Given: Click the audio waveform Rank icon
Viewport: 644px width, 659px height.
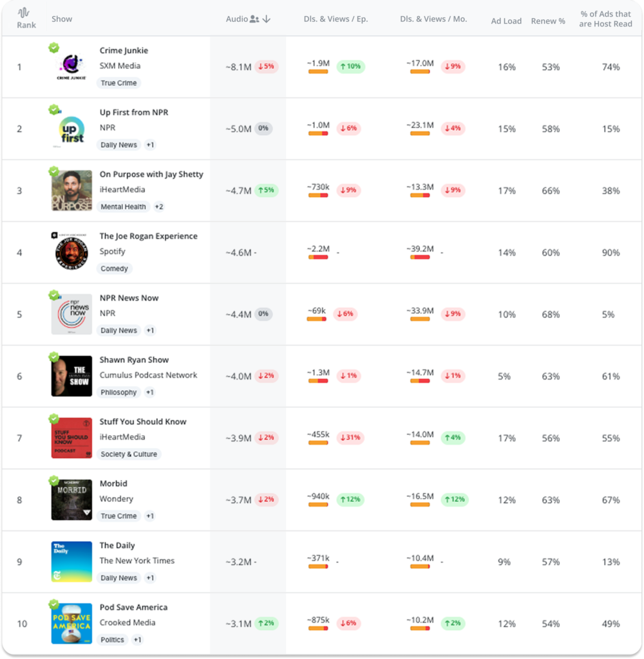Looking at the screenshot, I should [x=23, y=13].
